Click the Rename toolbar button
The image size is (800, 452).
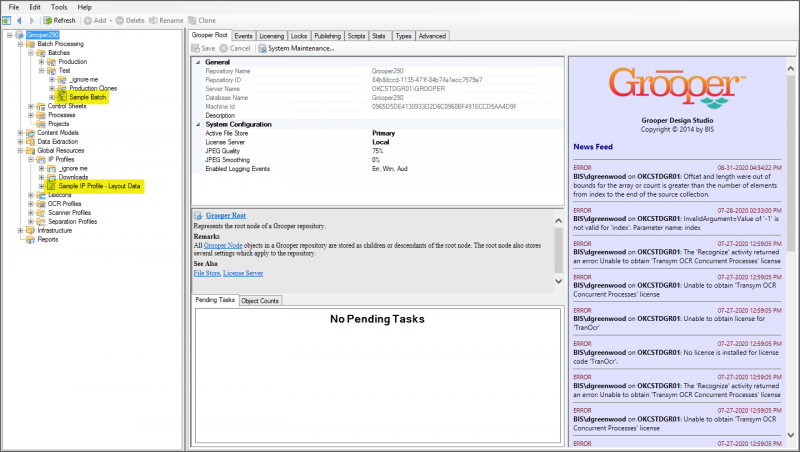click(166, 20)
